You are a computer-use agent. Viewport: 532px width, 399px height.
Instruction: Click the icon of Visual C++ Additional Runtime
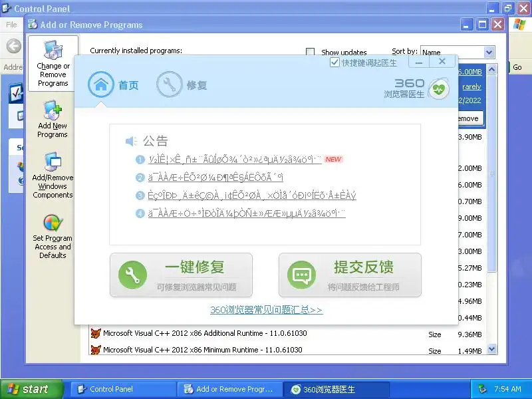[x=96, y=333]
